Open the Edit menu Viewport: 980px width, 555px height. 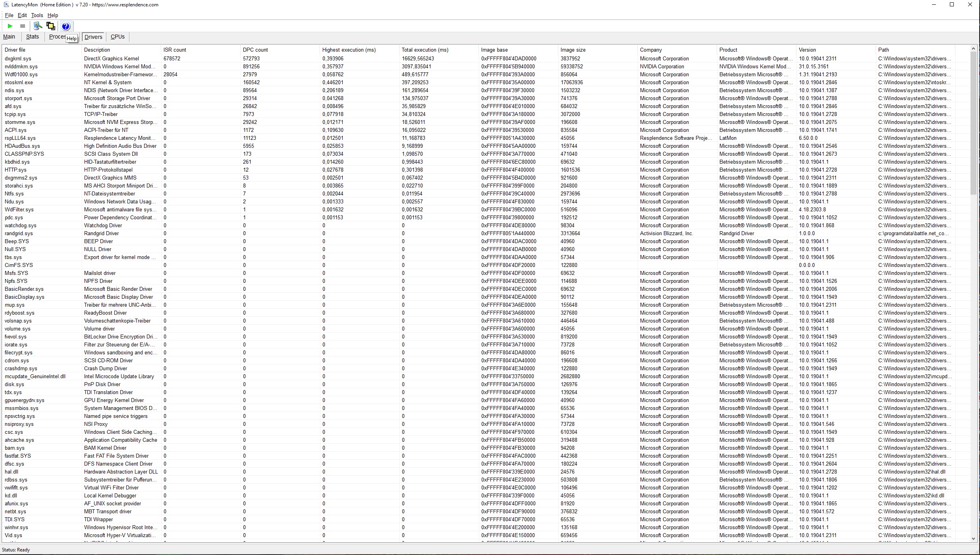(22, 15)
